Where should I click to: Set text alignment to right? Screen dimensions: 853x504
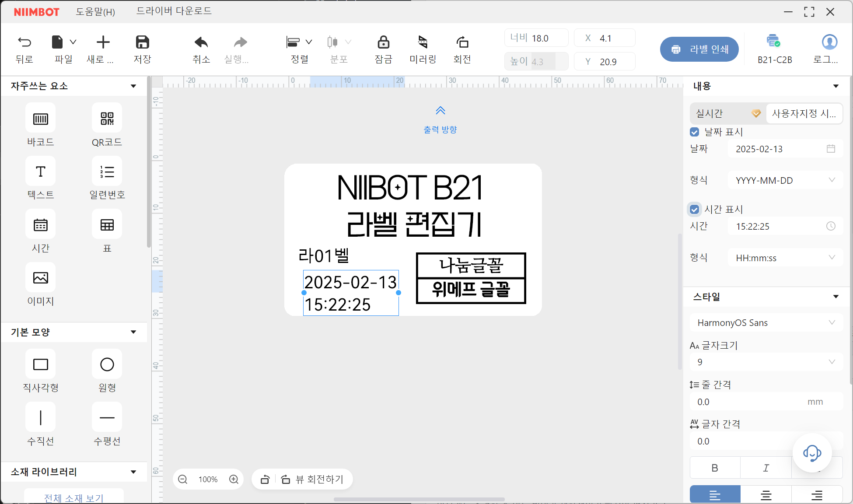click(817, 495)
